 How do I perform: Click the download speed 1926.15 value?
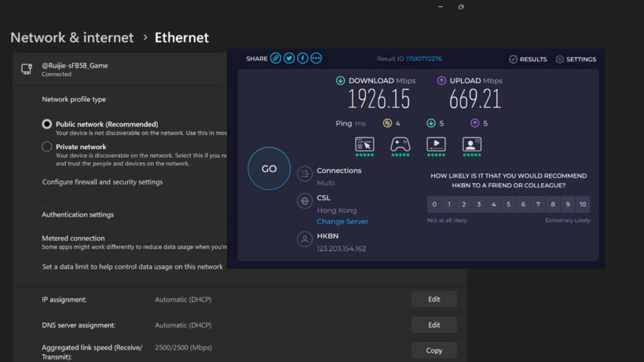coord(379,99)
